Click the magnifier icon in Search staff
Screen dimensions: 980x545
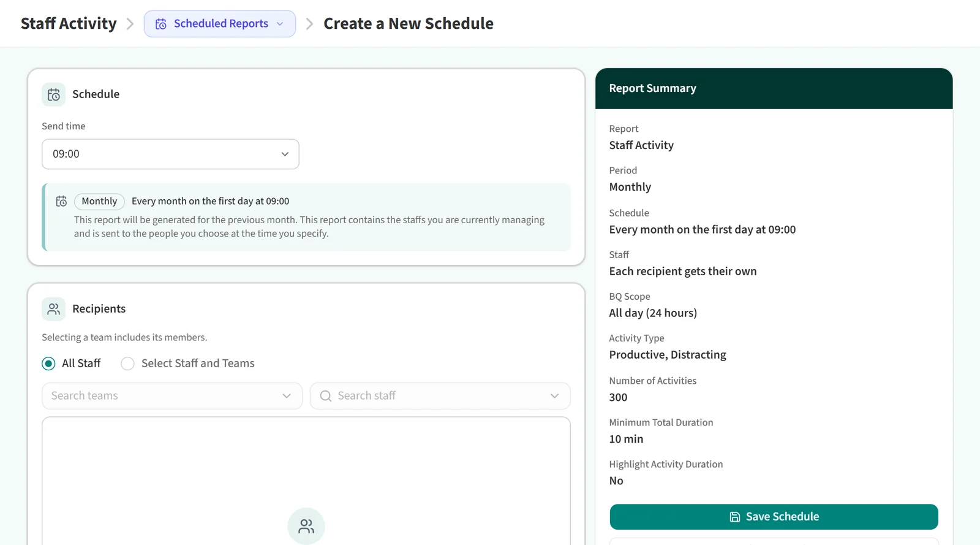(x=326, y=396)
